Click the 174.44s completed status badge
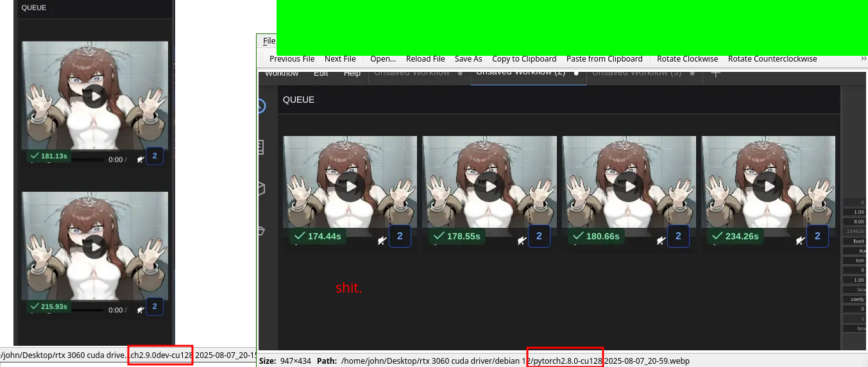The height and width of the screenshot is (367, 868). pos(317,236)
